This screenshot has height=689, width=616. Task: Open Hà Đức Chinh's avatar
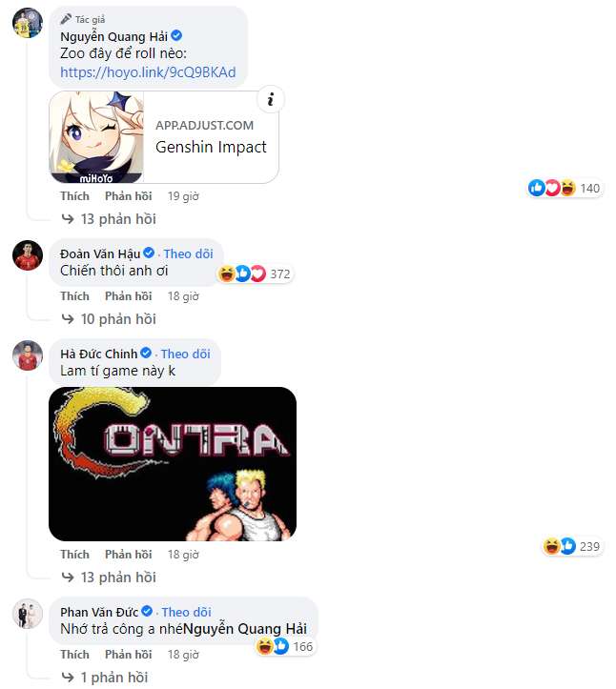(28, 355)
